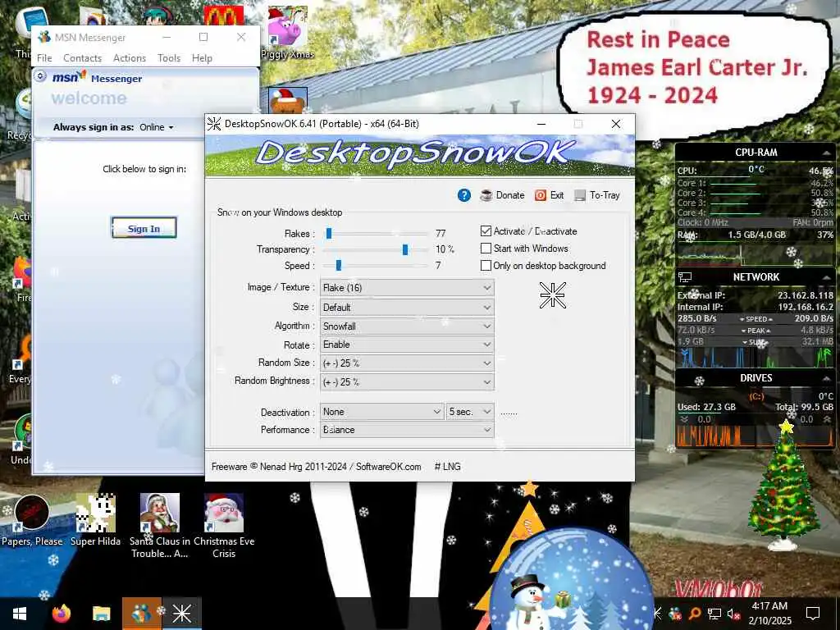Open MSN Messenger Contacts menu
This screenshot has width=840, height=630.
83,58
